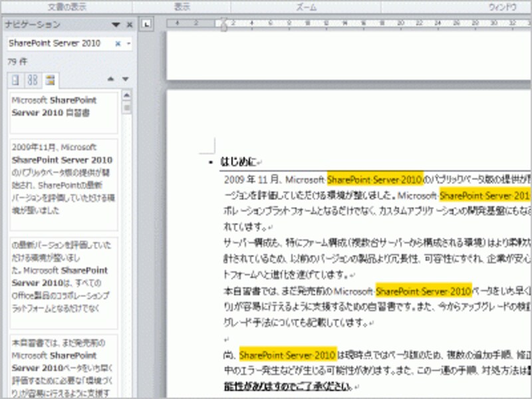Click the results list scrollbar thumb

127,108
